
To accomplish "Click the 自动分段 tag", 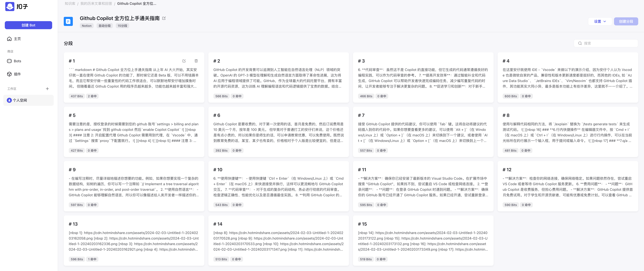I will [x=105, y=26].
